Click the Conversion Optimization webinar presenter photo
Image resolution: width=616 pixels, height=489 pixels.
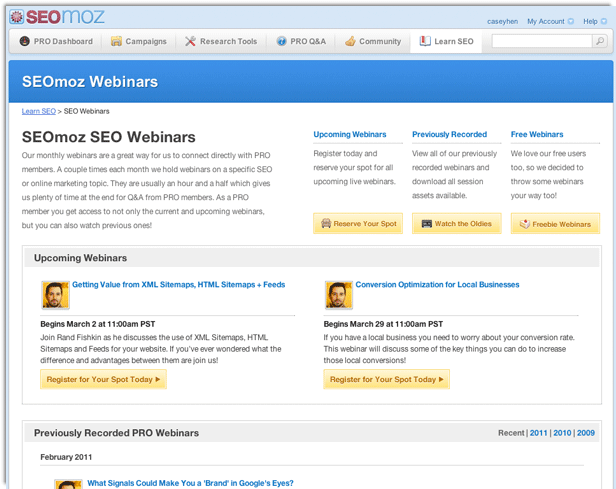[x=339, y=295]
